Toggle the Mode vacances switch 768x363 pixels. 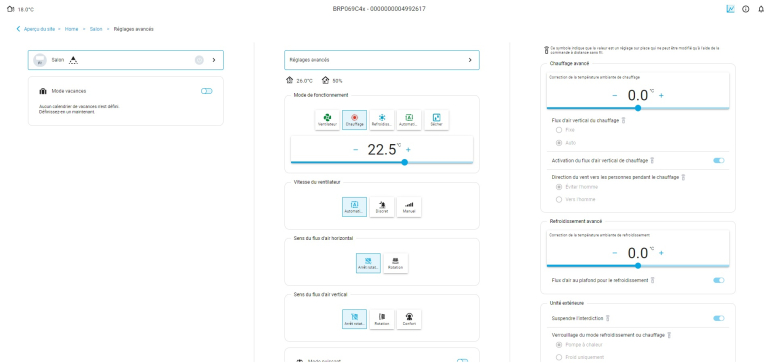tap(207, 91)
